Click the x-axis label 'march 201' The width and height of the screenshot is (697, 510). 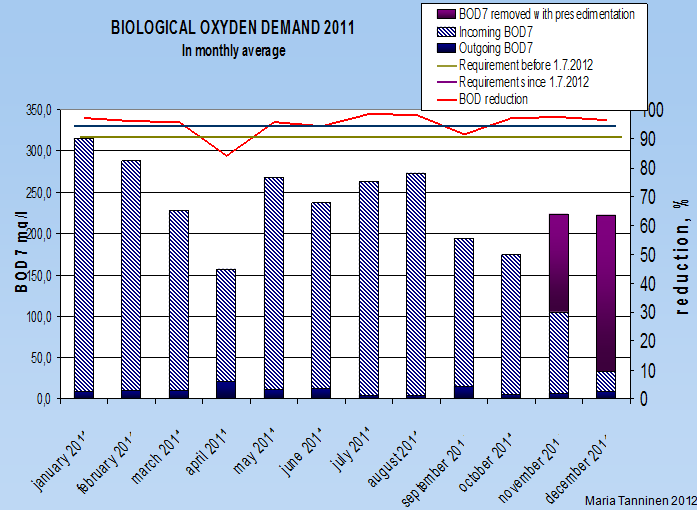pyautogui.click(x=157, y=457)
